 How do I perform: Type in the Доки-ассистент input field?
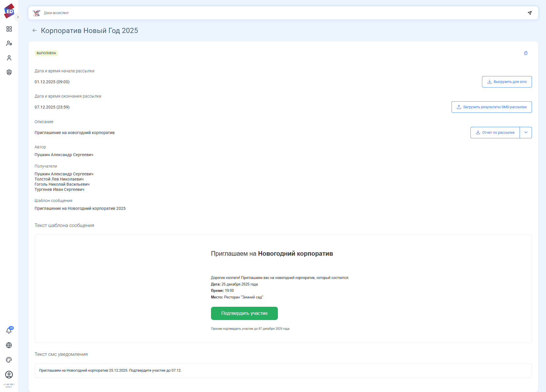click(281, 13)
